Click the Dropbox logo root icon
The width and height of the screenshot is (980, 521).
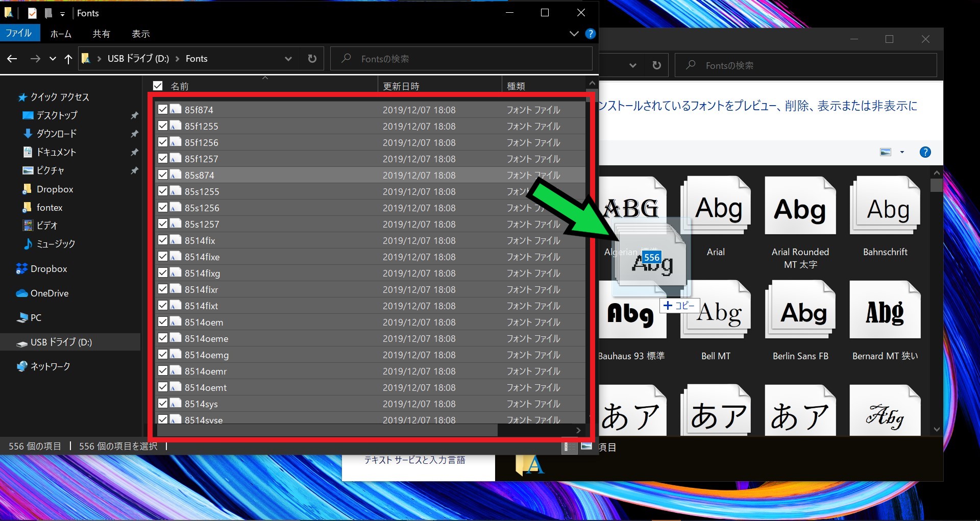[x=21, y=268]
